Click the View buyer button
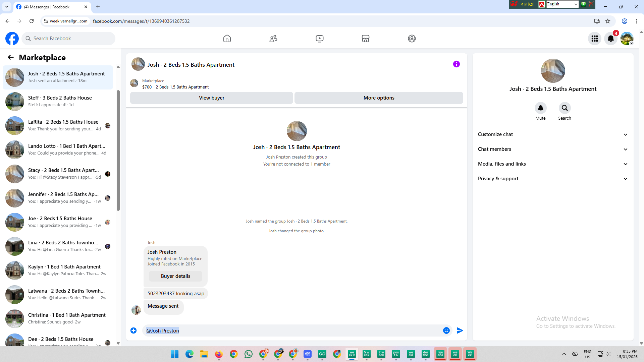This screenshot has height=362, width=644. [211, 98]
